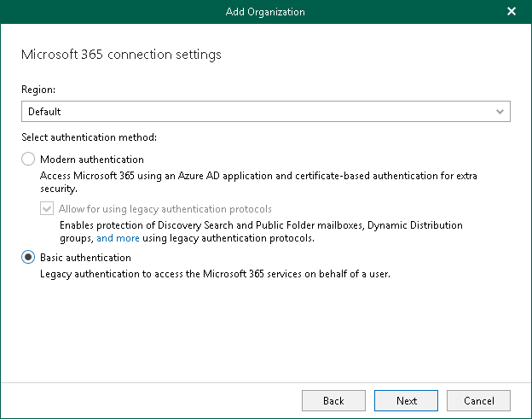Click "Allow for using legacy authentication protocols" label
This screenshot has width=532, height=419.
165,208
